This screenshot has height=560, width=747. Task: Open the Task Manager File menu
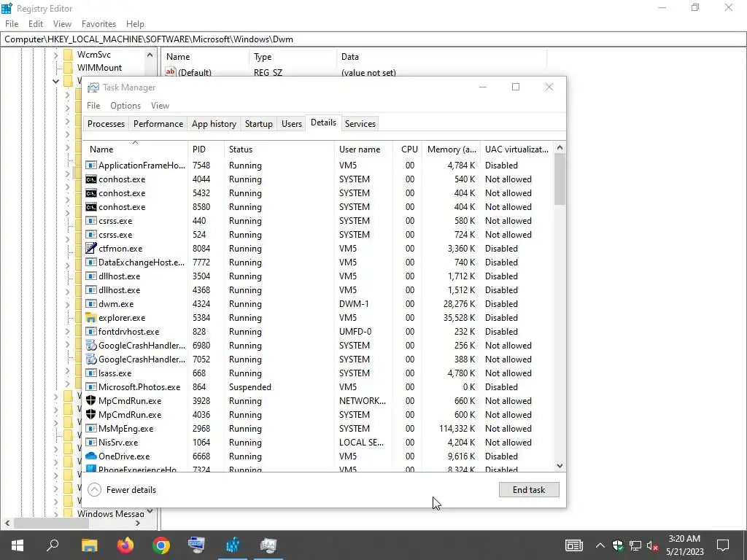click(x=93, y=105)
